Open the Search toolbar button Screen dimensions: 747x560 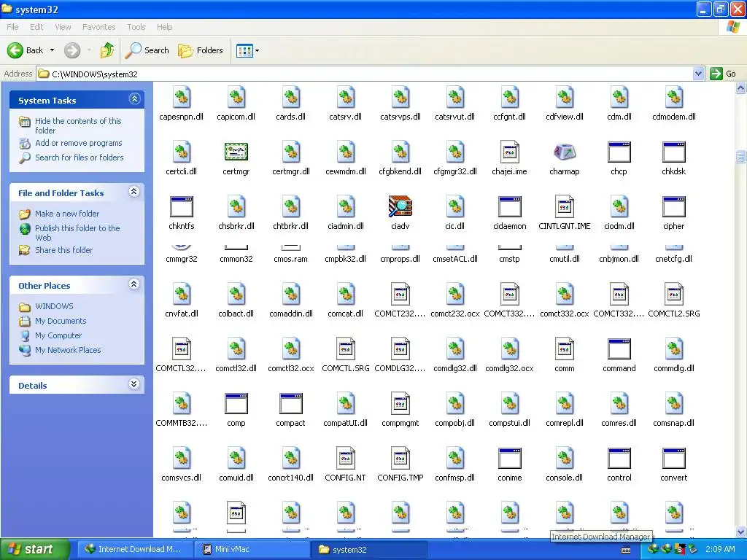147,50
